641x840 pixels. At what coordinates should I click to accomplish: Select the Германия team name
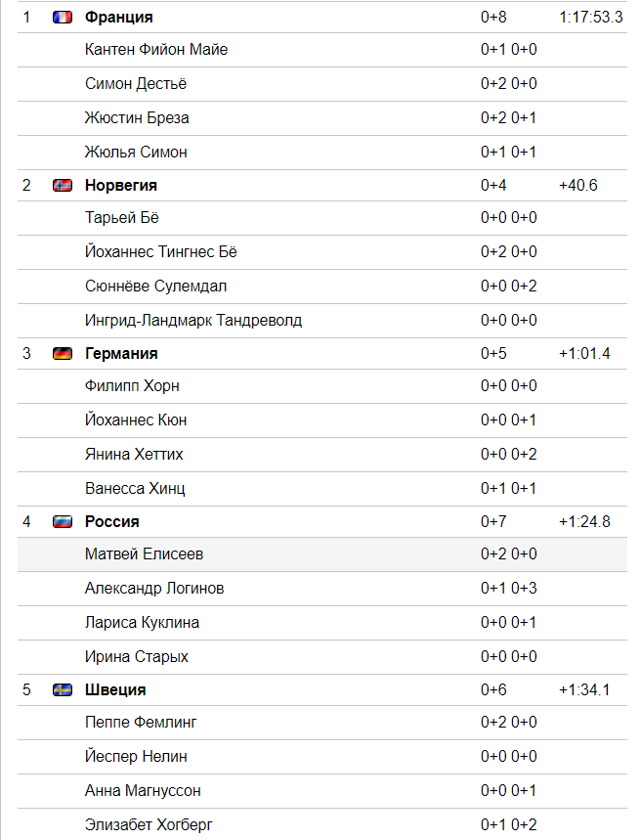coord(121,354)
